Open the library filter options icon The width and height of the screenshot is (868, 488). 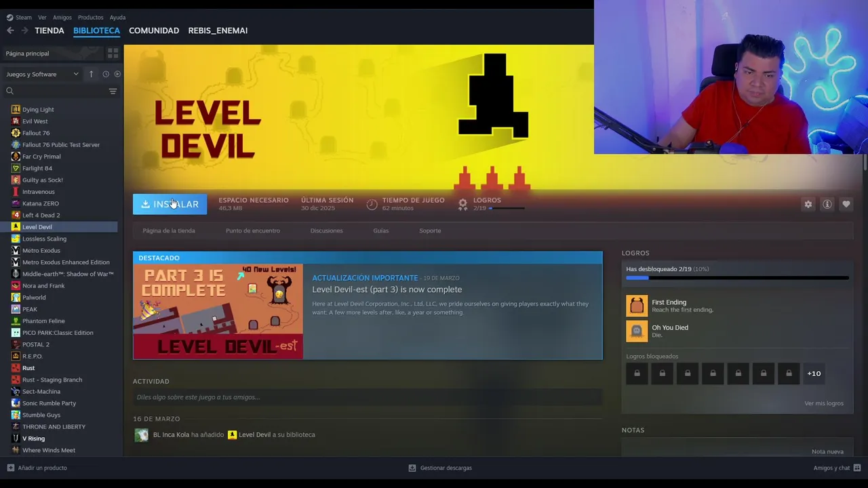113,91
